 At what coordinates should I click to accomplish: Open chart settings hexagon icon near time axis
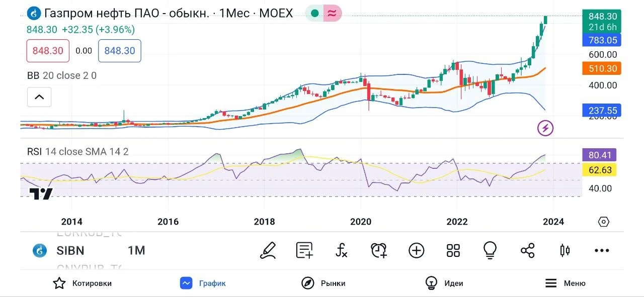tap(604, 222)
